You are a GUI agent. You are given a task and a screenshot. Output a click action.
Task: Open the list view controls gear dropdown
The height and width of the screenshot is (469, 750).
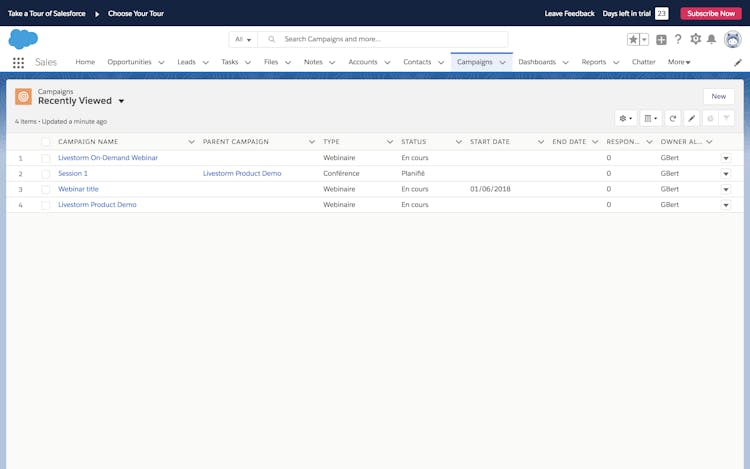click(x=625, y=118)
